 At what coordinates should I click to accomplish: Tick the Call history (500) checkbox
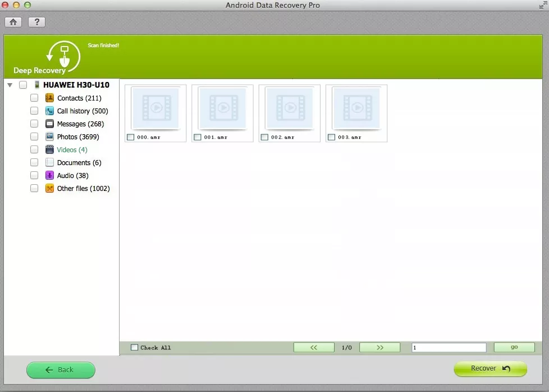pyautogui.click(x=34, y=111)
